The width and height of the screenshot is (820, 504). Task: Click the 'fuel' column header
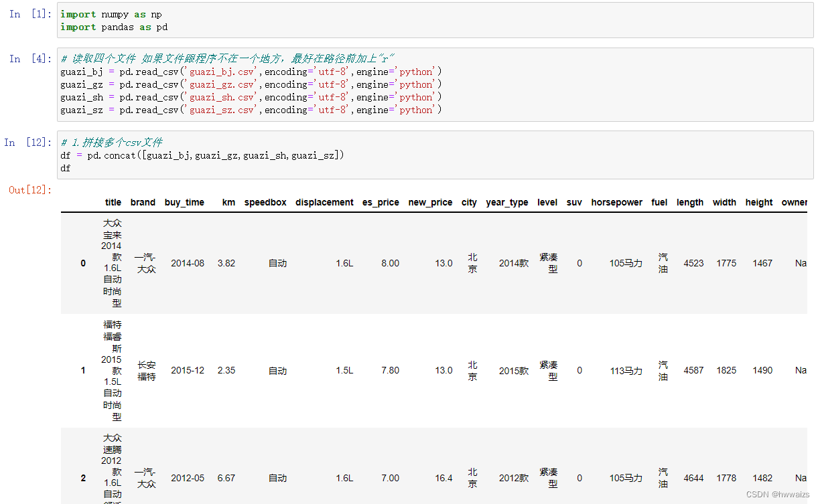(x=659, y=202)
